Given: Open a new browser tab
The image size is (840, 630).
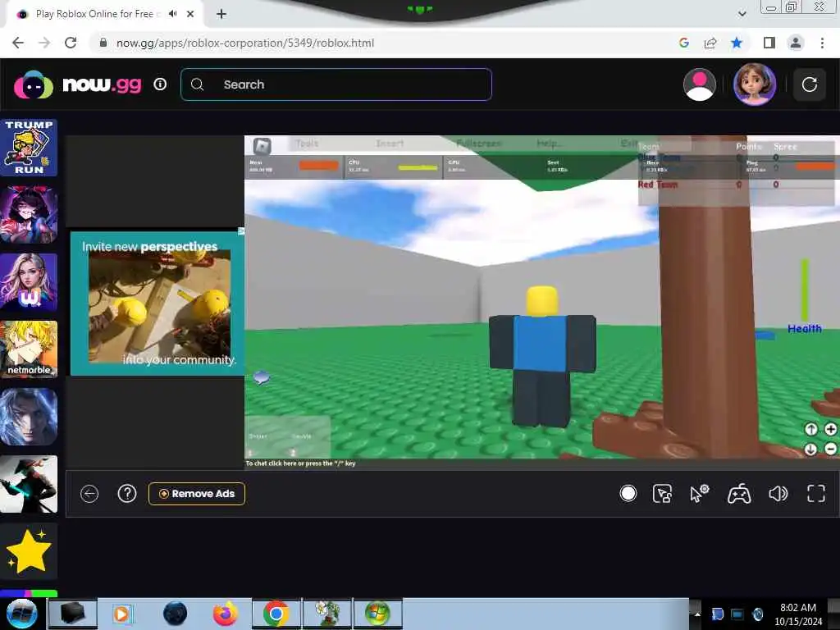Looking at the screenshot, I should (x=221, y=14).
